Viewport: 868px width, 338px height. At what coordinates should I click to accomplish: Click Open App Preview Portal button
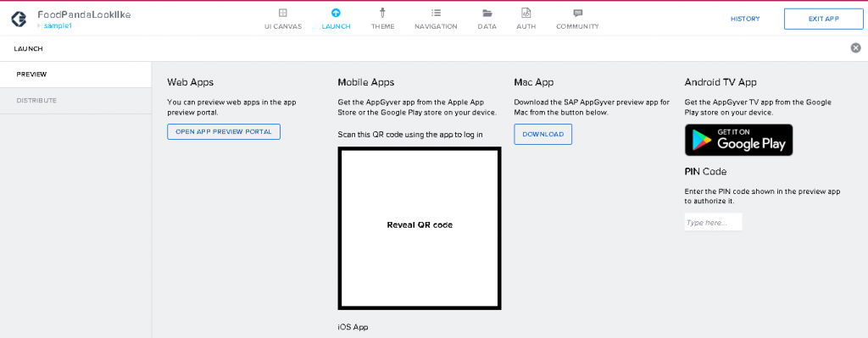[x=224, y=131]
